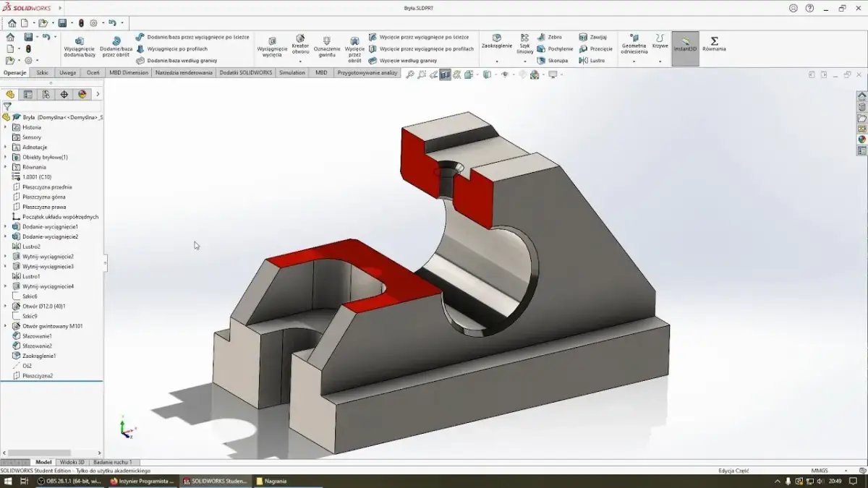Toggle the section view in view toolbar

(445, 74)
